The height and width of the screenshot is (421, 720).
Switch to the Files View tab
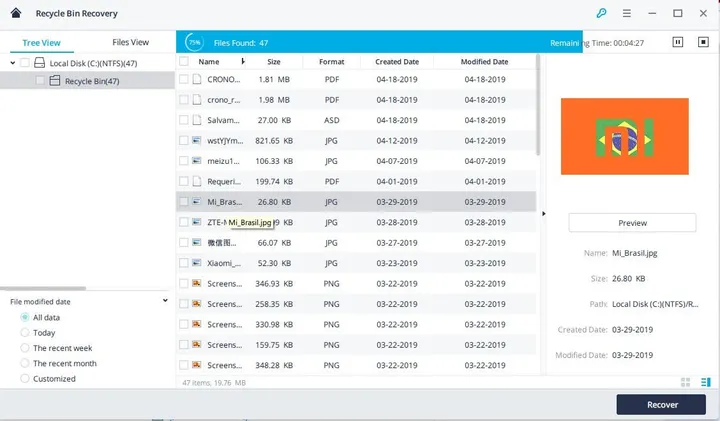pos(131,42)
